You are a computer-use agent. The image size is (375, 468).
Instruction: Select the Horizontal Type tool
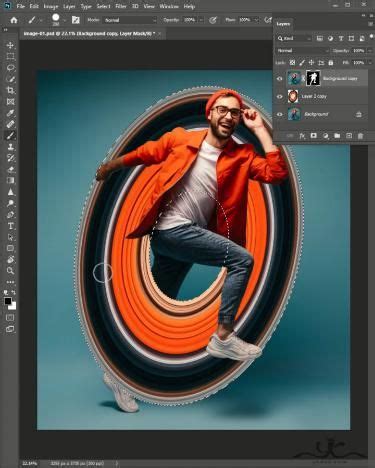pyautogui.click(x=10, y=226)
